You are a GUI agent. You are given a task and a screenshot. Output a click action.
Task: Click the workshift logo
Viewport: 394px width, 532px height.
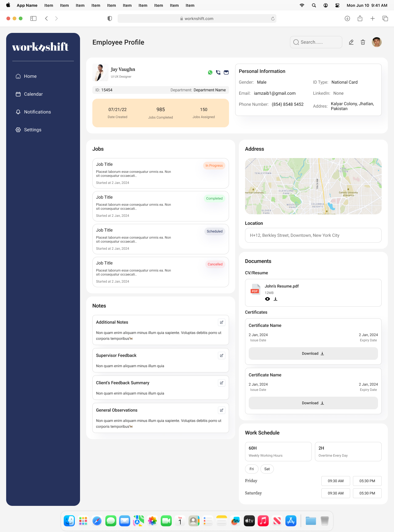pos(40,47)
